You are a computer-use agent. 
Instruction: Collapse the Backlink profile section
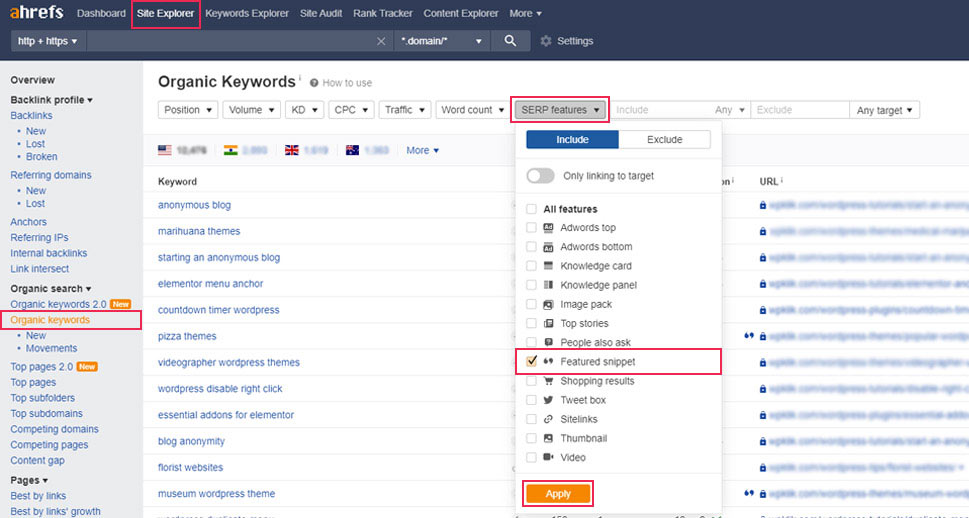(51, 100)
